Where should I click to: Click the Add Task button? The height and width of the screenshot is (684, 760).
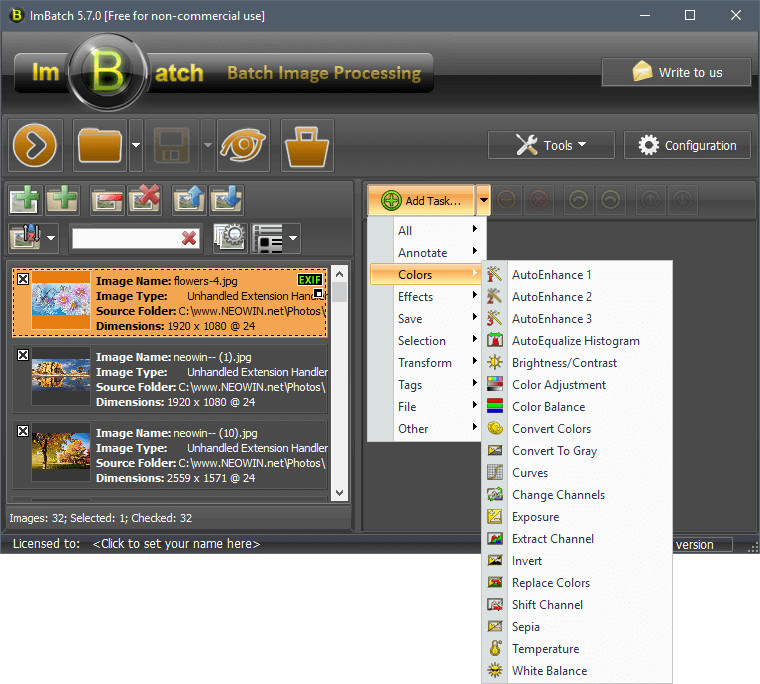click(x=421, y=200)
